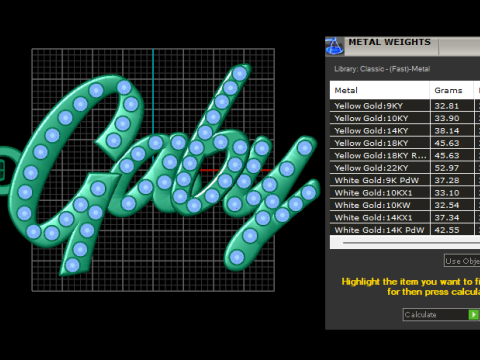Image resolution: width=480 pixels, height=360 pixels.
Task: Click the 38.14 grams value
Action: (x=447, y=131)
